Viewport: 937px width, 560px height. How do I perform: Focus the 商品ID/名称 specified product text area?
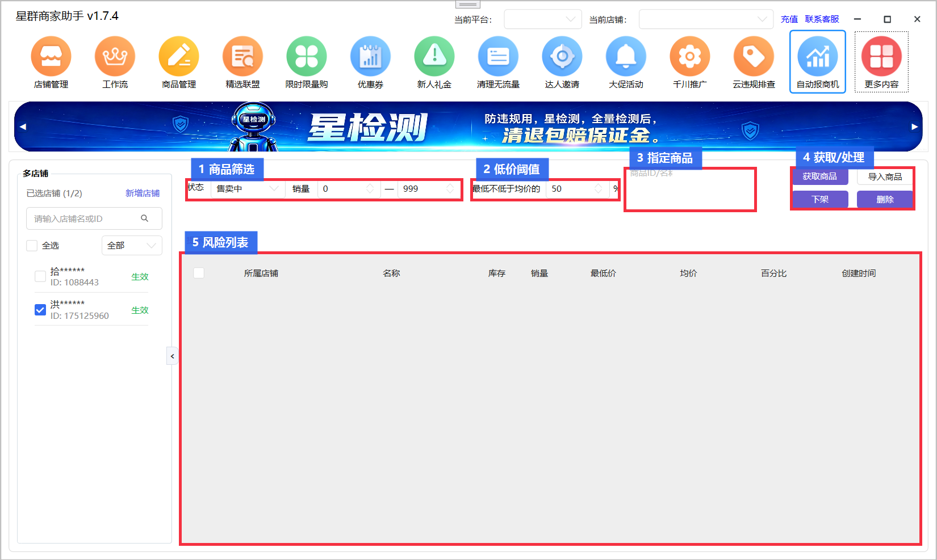[x=690, y=189]
